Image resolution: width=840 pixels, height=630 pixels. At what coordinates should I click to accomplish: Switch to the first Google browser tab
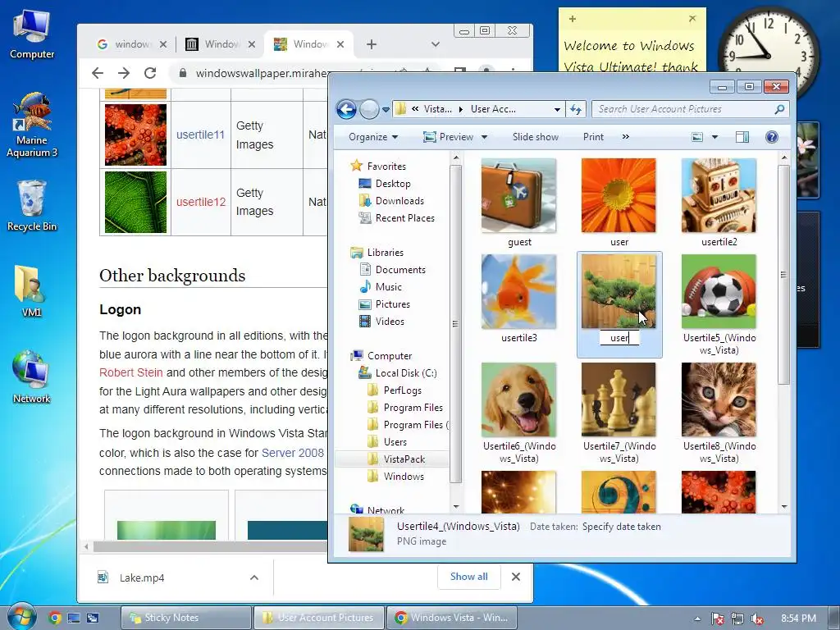(131, 44)
